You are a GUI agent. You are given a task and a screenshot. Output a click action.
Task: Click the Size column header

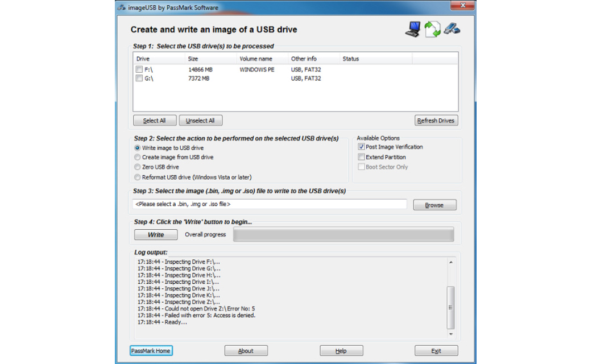click(x=210, y=59)
